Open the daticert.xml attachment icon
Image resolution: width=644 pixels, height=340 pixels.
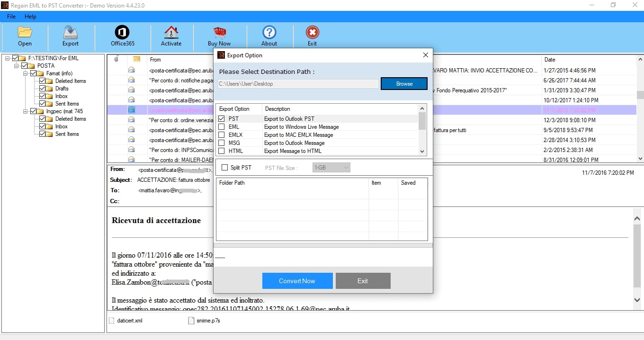(x=112, y=321)
